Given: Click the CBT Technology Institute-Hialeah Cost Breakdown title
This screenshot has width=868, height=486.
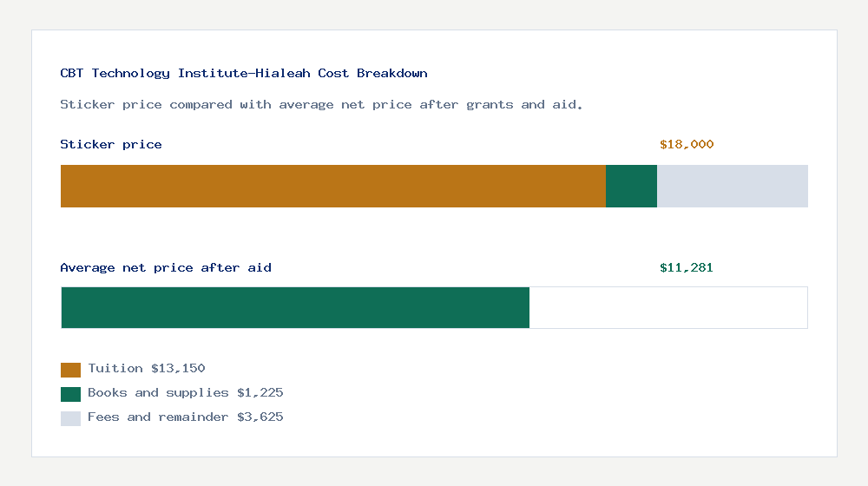Looking at the screenshot, I should (x=244, y=74).
